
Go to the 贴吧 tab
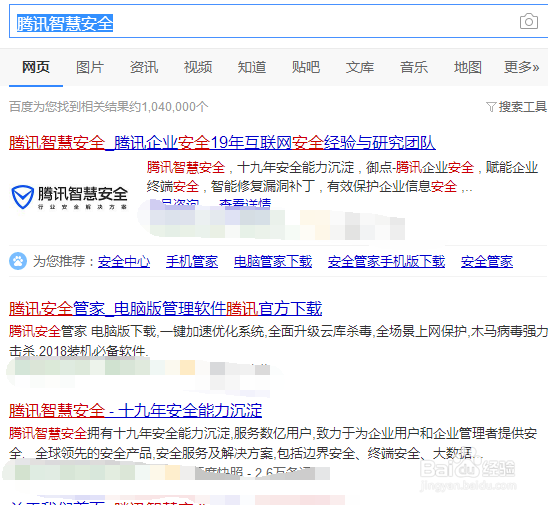pos(306,67)
